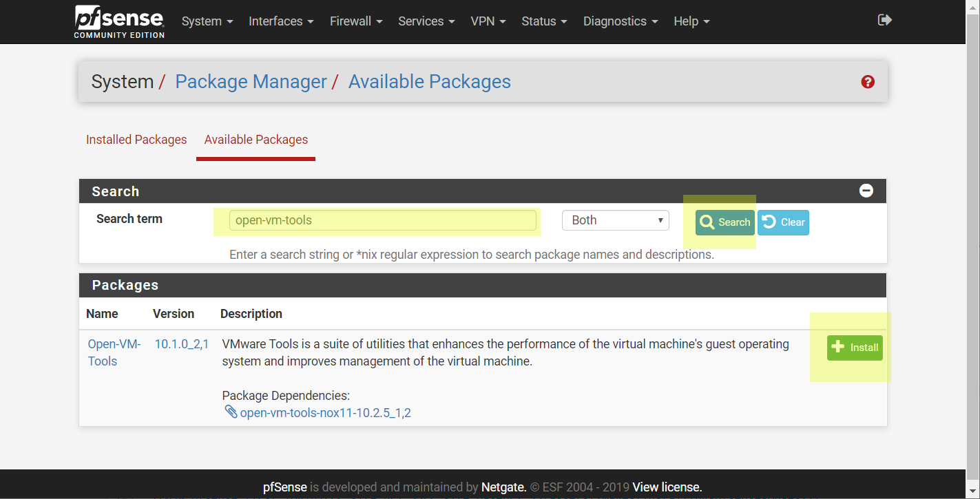Open the red help question mark icon
Image resolution: width=980 pixels, height=499 pixels.
tap(868, 82)
